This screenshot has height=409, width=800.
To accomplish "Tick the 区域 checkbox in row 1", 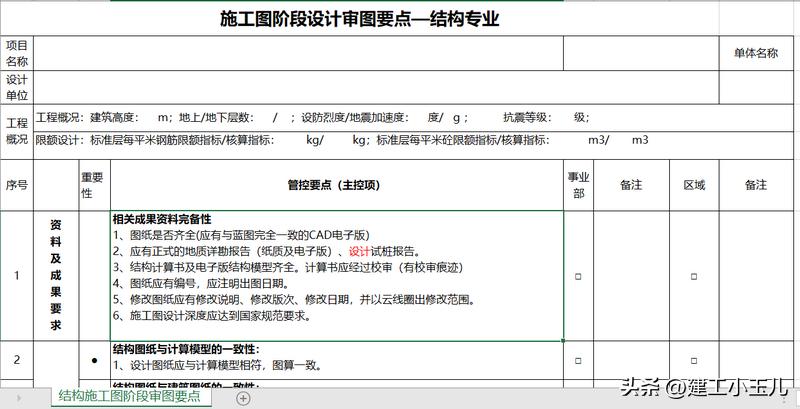I will tap(694, 276).
